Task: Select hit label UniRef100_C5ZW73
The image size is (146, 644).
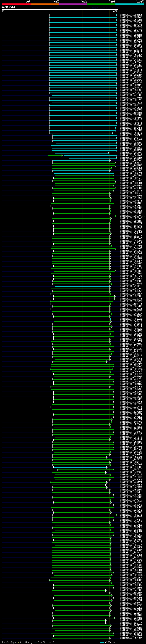Action: [131, 163]
